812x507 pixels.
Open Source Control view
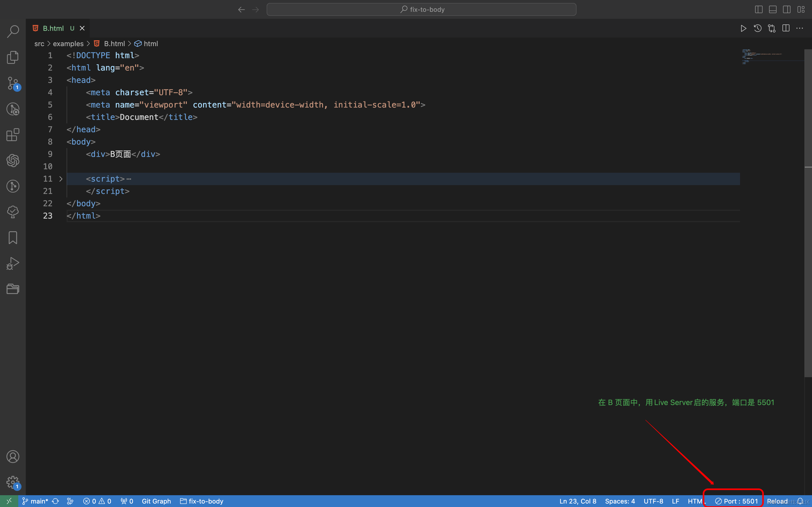pos(13,83)
